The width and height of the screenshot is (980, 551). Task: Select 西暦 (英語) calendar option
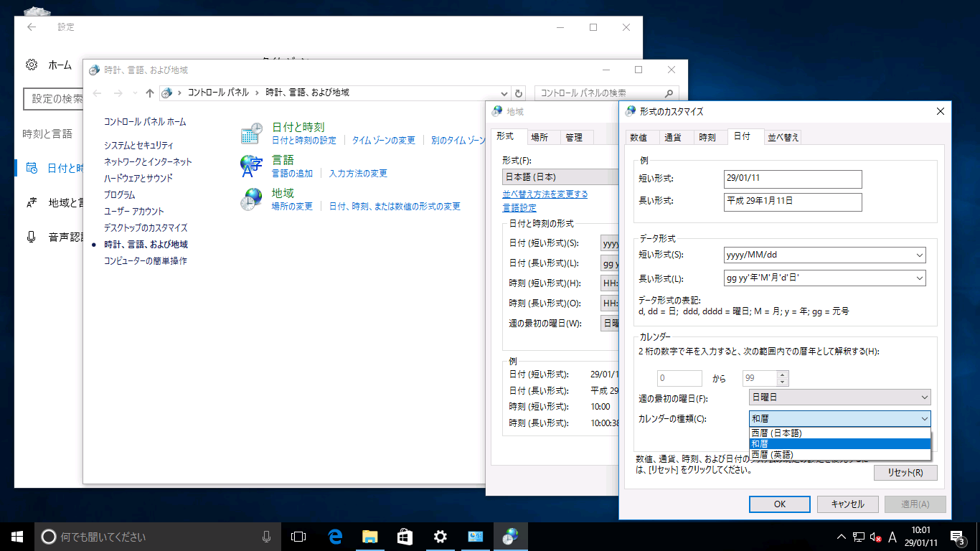[839, 454]
